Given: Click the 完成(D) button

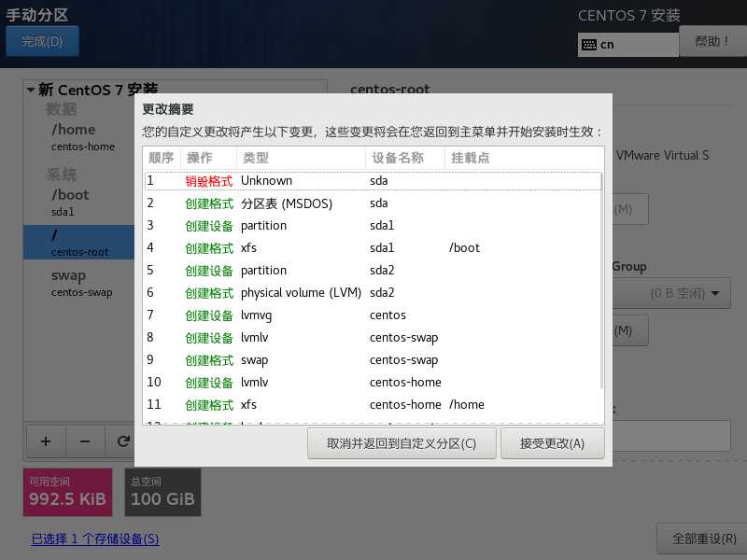Looking at the screenshot, I should coord(42,41).
